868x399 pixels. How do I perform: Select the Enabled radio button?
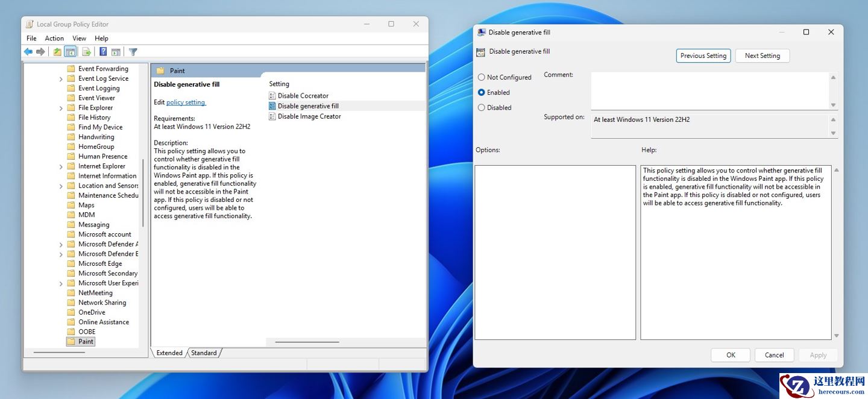point(481,92)
